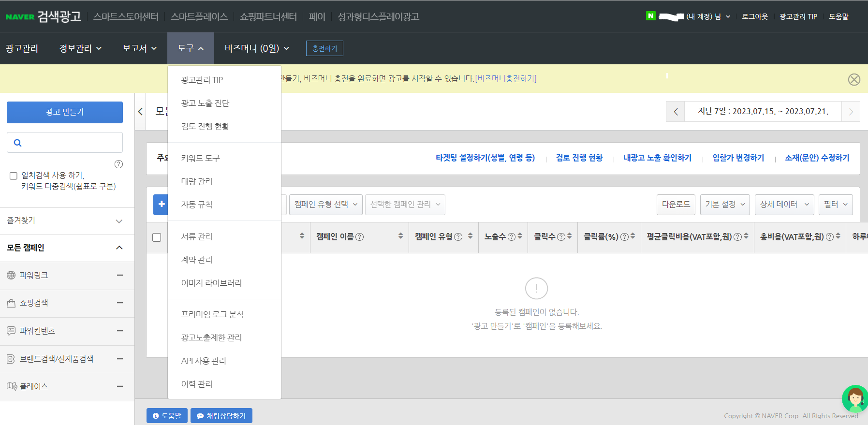Sort by 노출수 column arrows
Screen dimensions: 868x425
click(x=520, y=236)
